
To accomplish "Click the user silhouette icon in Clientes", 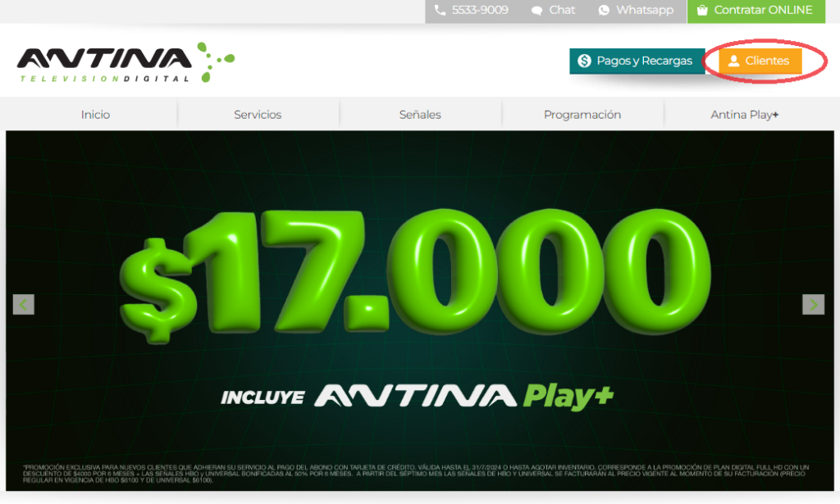I will click(x=734, y=61).
